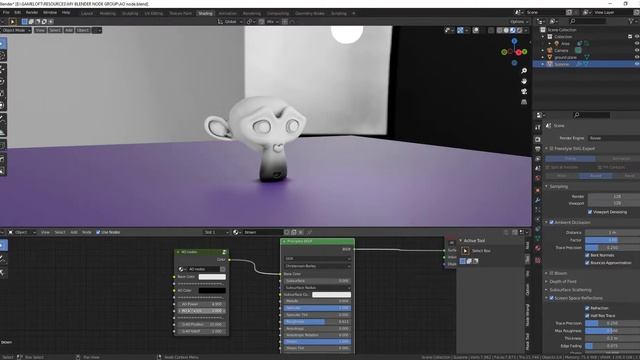Toggle Half Res Trace checkbox
Image resolution: width=640 pixels, height=360 pixels.
587,316
